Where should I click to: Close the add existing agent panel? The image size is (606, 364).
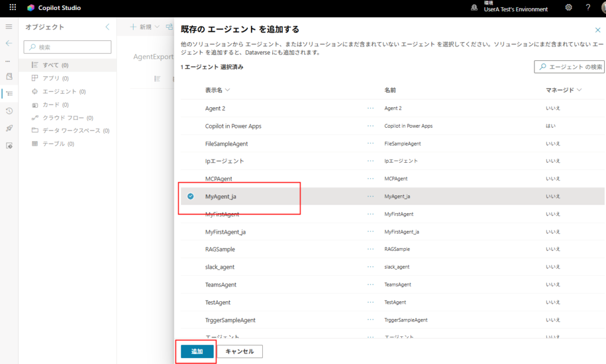[x=597, y=30]
